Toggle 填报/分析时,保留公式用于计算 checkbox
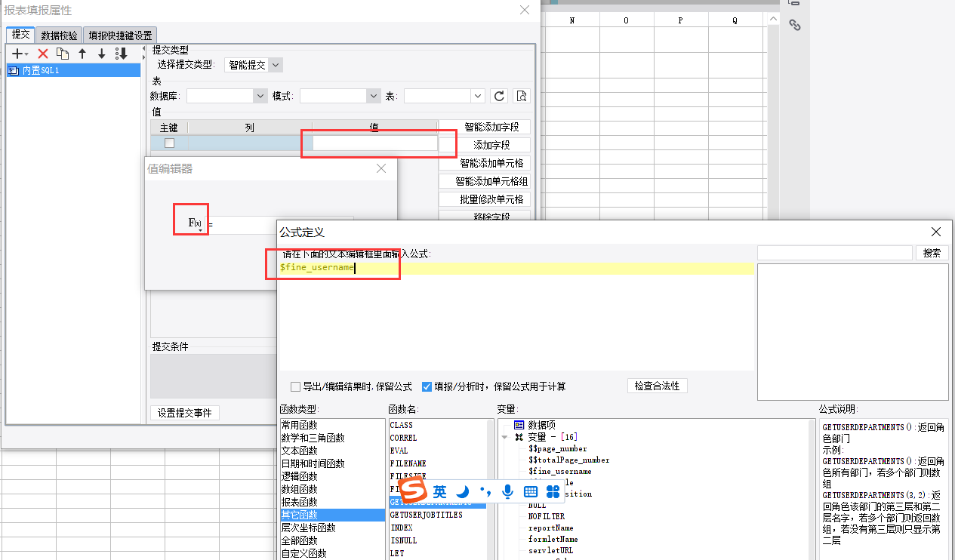This screenshot has width=955, height=560. [427, 386]
